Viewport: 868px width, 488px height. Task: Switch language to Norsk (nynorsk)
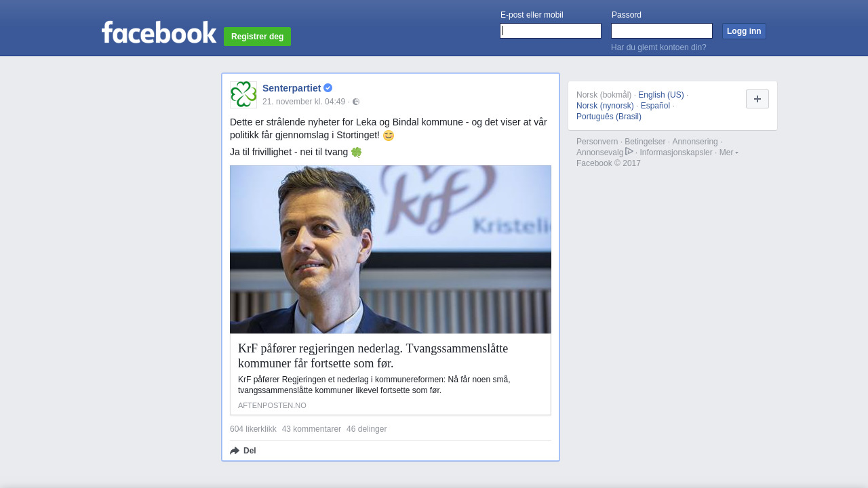point(605,106)
